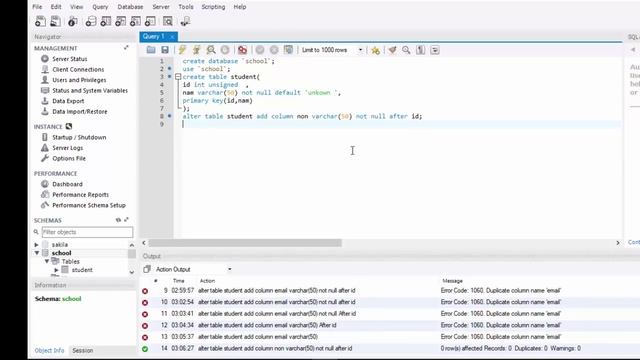Switch to the Query 1 tab
640x360 pixels.
(x=154, y=37)
